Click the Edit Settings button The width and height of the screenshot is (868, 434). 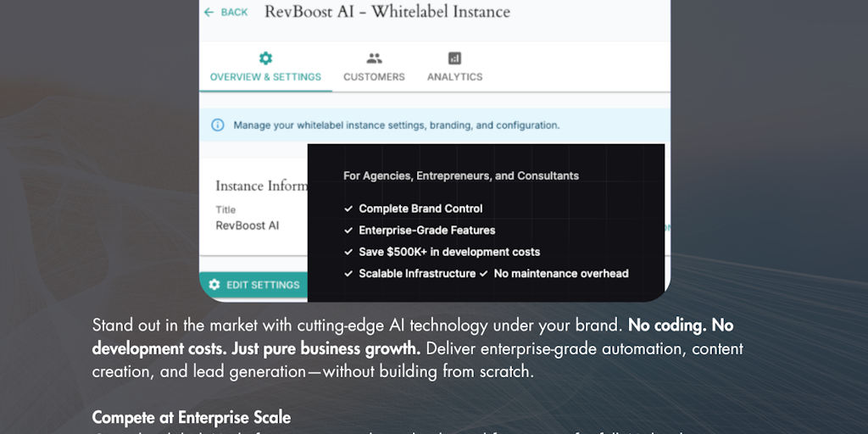(254, 285)
